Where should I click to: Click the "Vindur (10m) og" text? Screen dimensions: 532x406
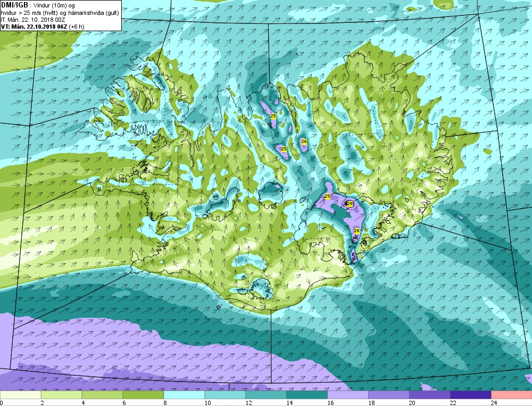click(x=55, y=5)
